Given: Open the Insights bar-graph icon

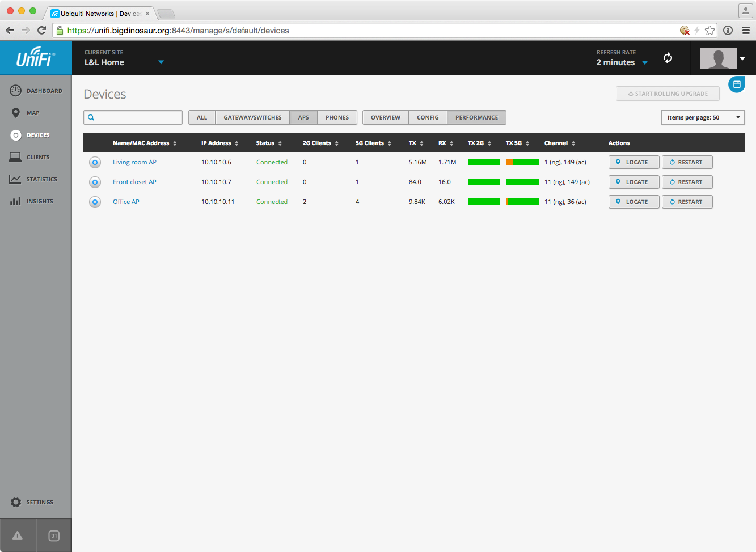Looking at the screenshot, I should [15, 201].
